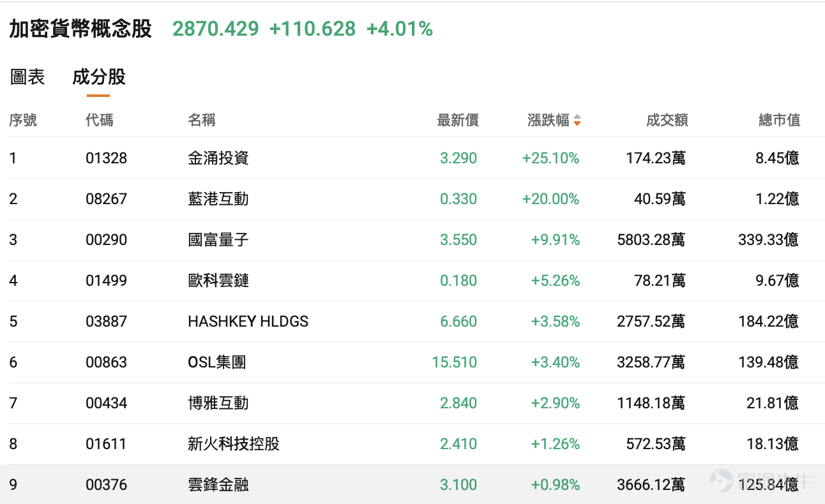The height and width of the screenshot is (504, 825).
Task: Click stock code 00863
Action: (107, 362)
